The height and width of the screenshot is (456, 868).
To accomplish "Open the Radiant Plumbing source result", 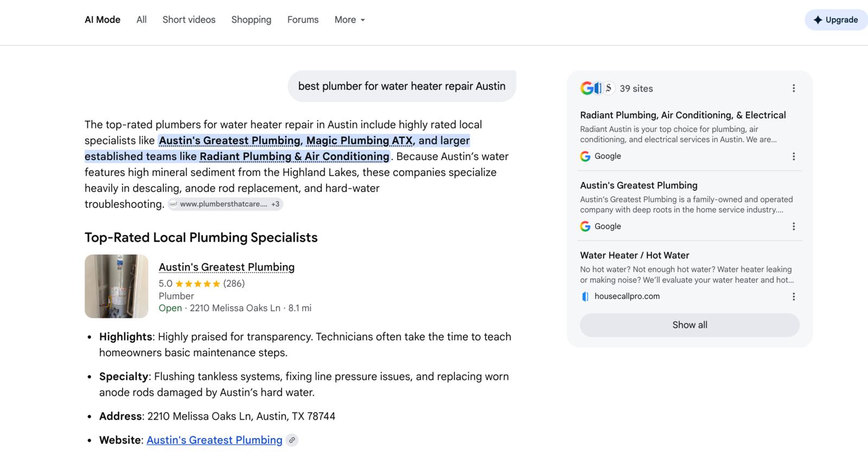I will (683, 115).
